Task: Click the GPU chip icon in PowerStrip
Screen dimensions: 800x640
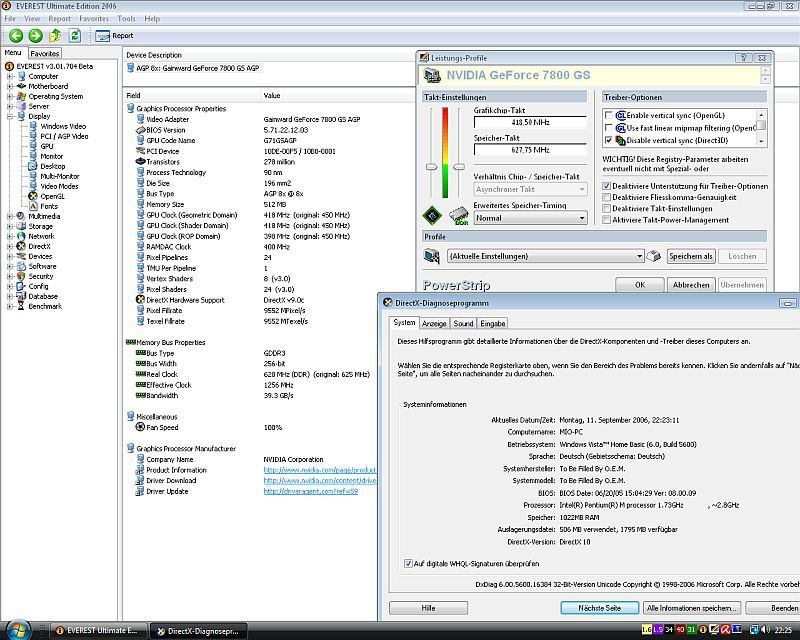Action: click(x=432, y=216)
